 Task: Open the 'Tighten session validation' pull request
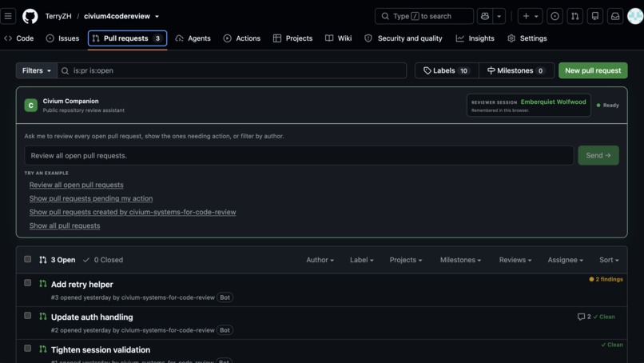coord(101,350)
